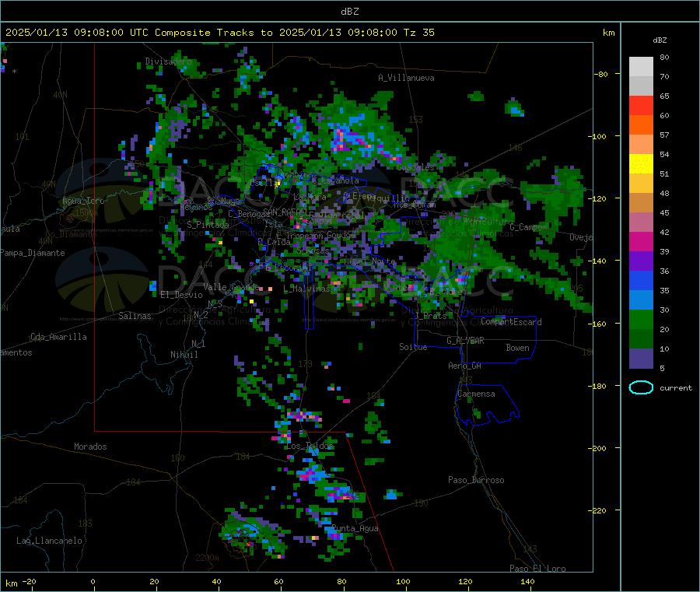This screenshot has width=700, height=592.
Task: Click the 'Agua_Toro' map label
Action: (x=83, y=201)
